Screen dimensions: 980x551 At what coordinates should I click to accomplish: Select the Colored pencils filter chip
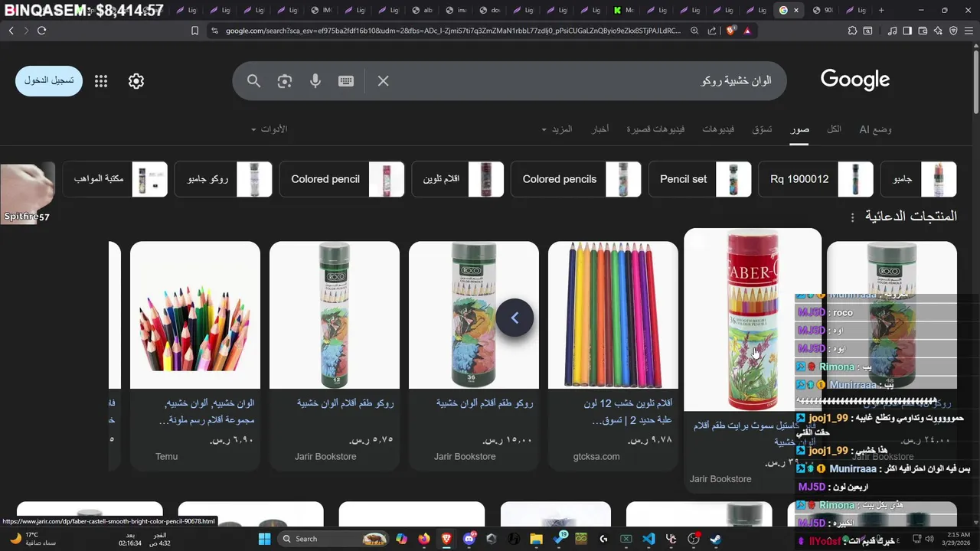pos(576,179)
